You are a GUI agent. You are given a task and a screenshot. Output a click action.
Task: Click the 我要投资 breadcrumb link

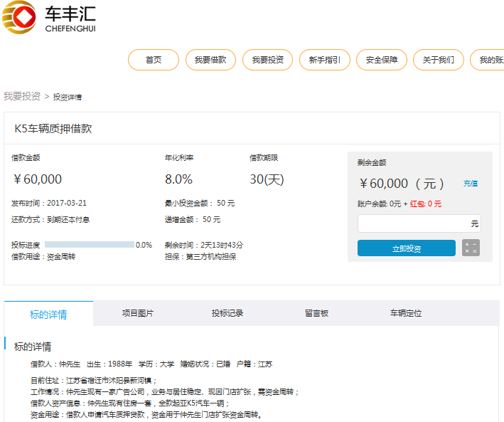pos(22,96)
